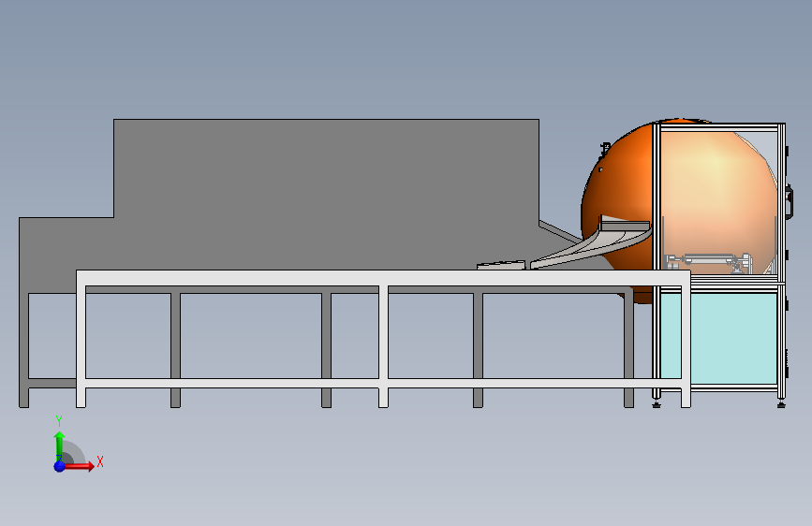Click the 'X' axis label

click(100, 461)
